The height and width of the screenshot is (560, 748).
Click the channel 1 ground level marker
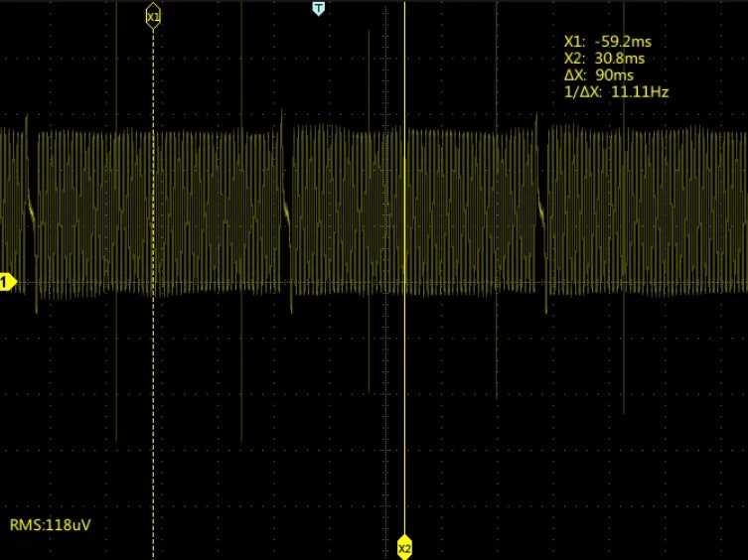8,282
